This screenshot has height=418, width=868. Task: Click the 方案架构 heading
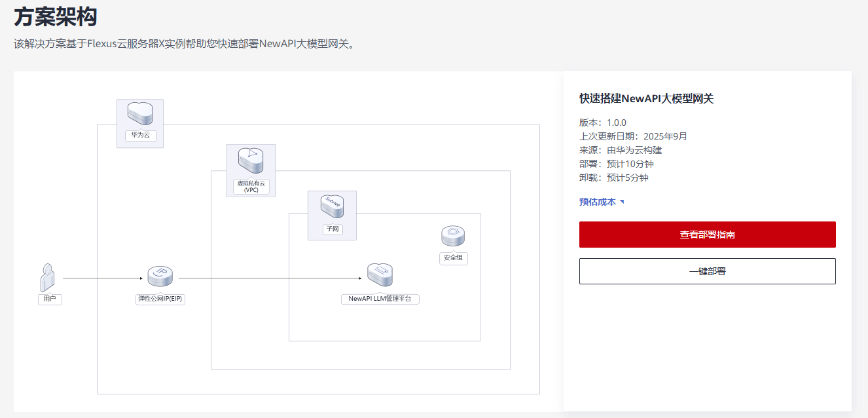[56, 16]
